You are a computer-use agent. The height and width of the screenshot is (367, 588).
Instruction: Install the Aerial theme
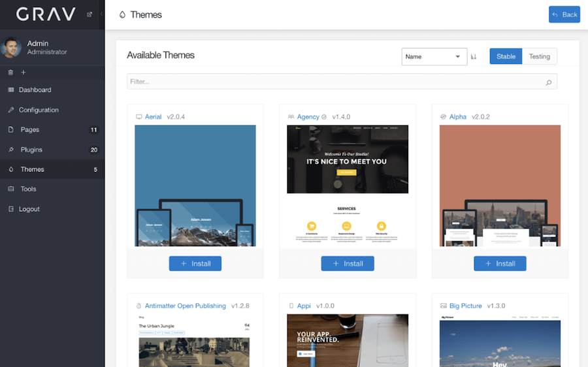195,264
